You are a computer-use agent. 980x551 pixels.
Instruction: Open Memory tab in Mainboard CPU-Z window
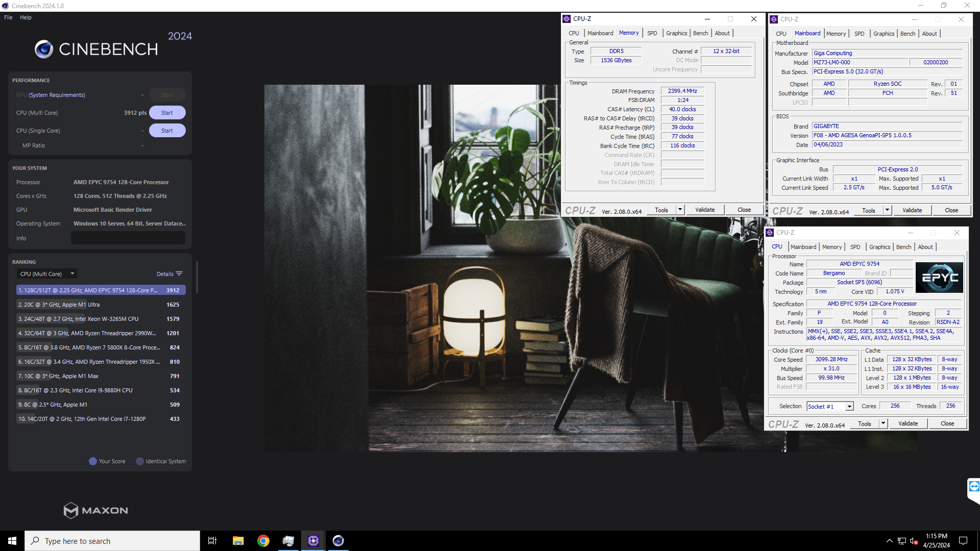836,34
